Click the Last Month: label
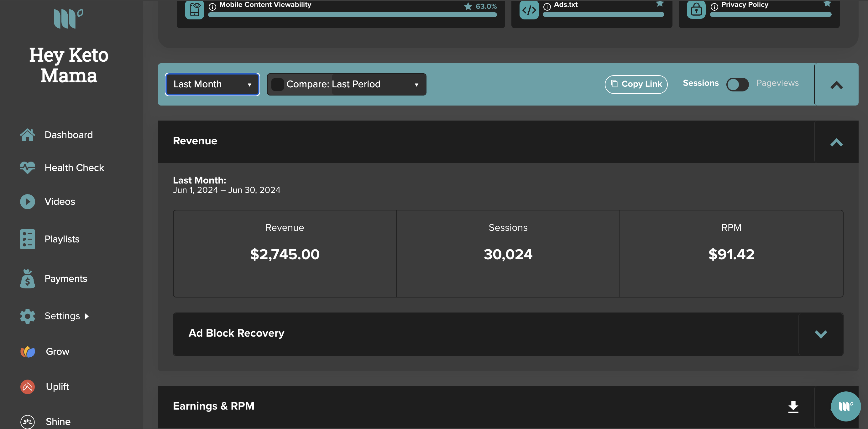Viewport: 868px width, 429px height. coord(200,180)
